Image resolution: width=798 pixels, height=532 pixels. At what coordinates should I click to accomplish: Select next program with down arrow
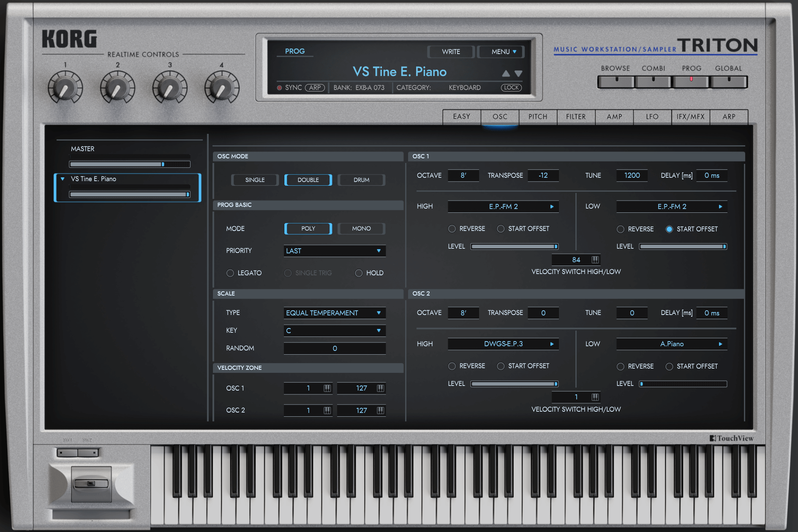(518, 73)
